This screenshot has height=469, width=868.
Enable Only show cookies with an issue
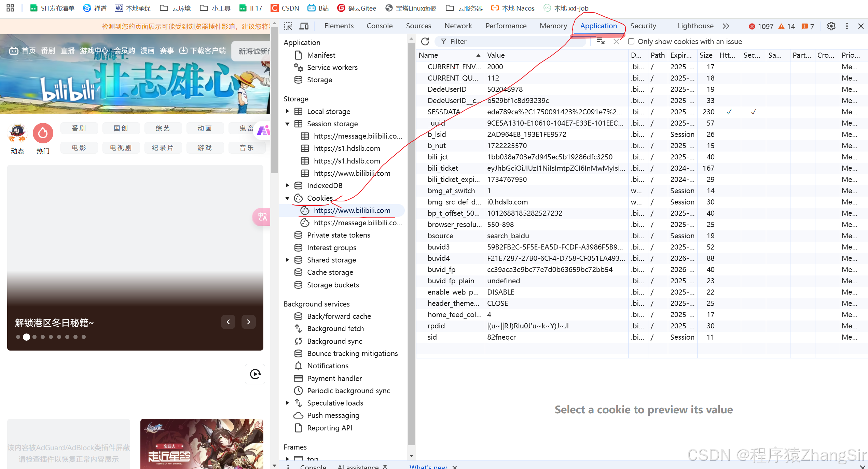(x=631, y=41)
